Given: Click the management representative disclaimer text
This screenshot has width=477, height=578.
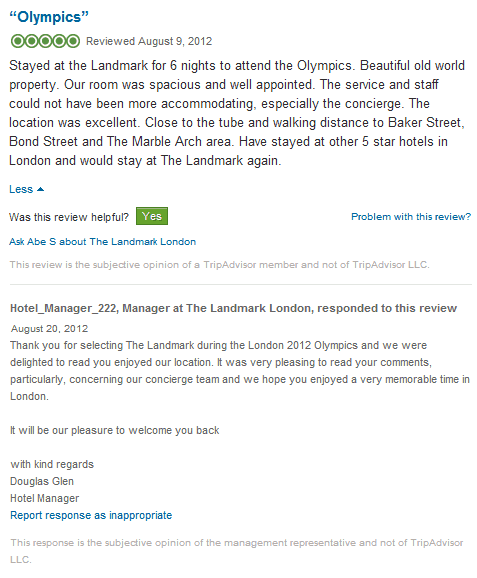Looking at the screenshot, I should (237, 551).
